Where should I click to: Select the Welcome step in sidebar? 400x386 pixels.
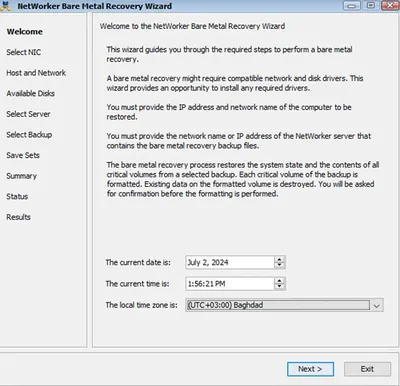[25, 32]
